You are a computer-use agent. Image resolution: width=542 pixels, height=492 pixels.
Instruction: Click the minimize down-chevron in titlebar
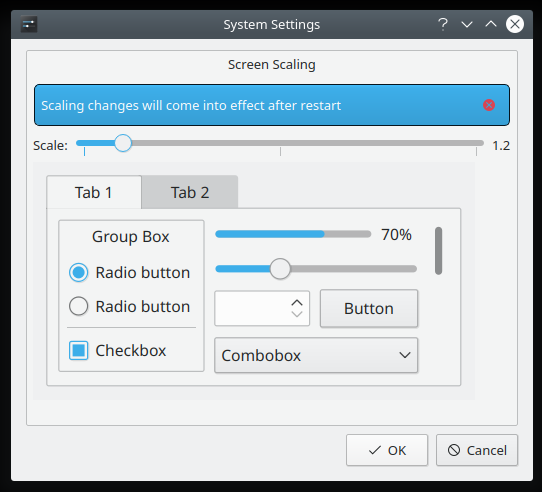point(467,25)
